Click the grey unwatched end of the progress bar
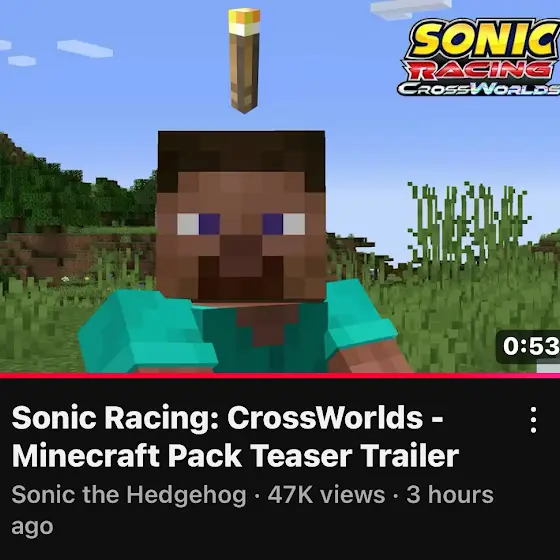This screenshot has height=560, width=560. [x=548, y=369]
